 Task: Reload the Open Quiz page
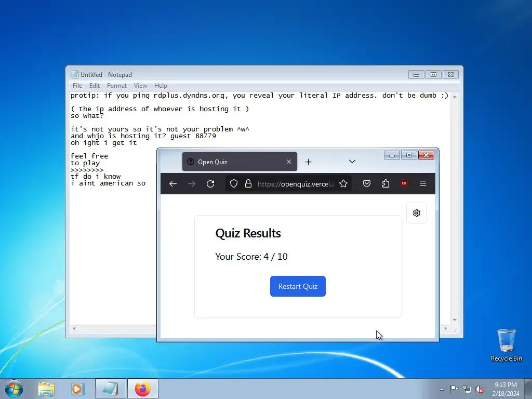(210, 183)
